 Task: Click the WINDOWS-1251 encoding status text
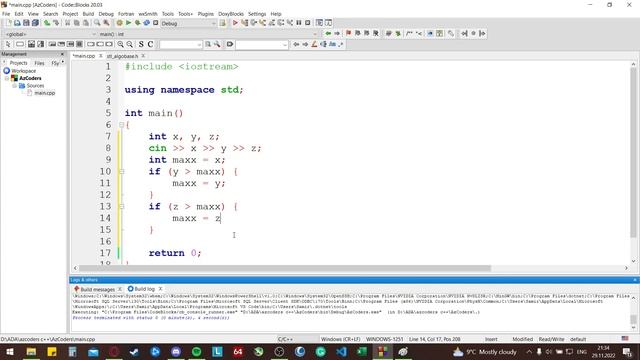[384, 339]
